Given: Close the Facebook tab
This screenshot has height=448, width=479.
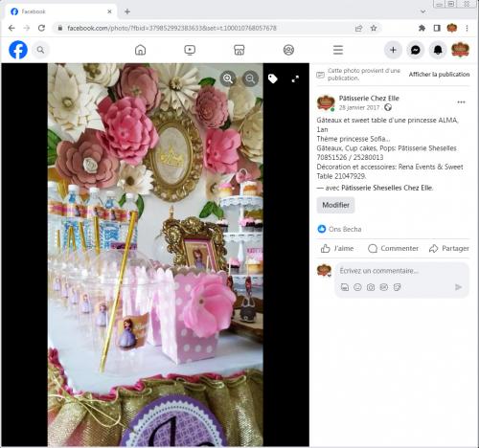Looking at the screenshot, I should [109, 11].
